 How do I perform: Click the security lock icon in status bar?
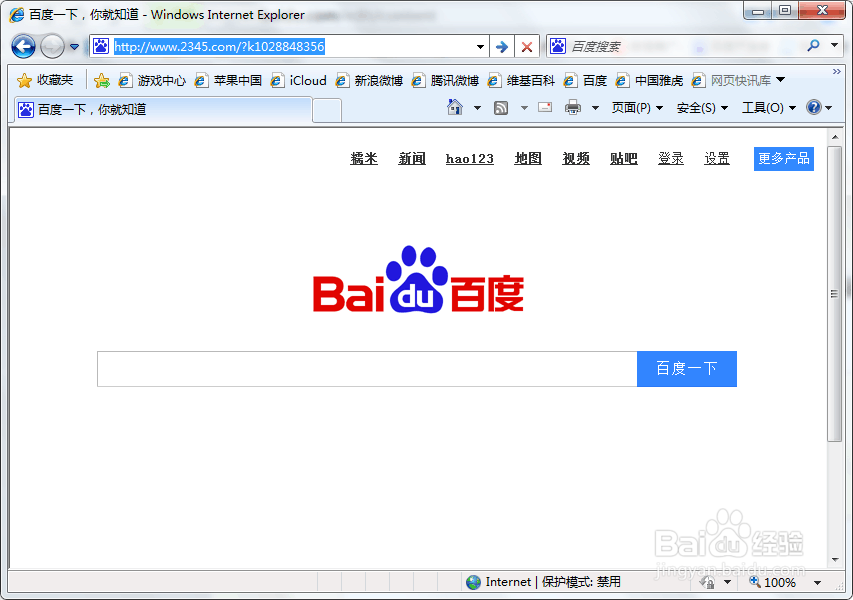click(707, 582)
